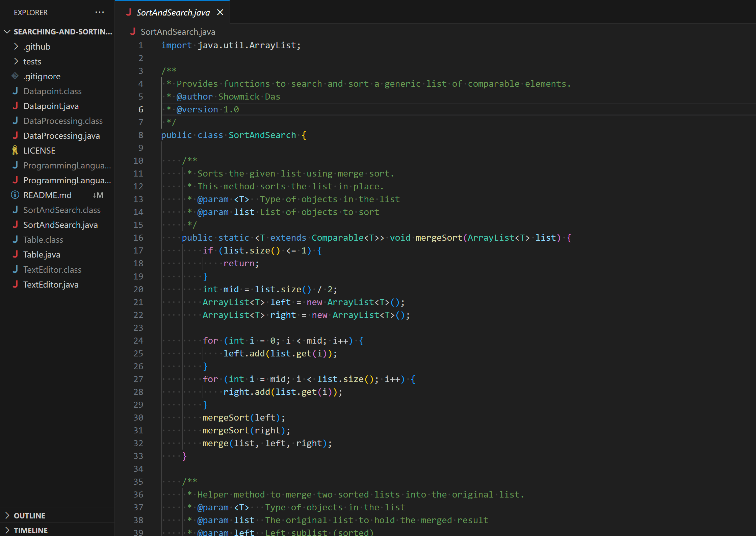Open the .gitignore file

tap(42, 76)
